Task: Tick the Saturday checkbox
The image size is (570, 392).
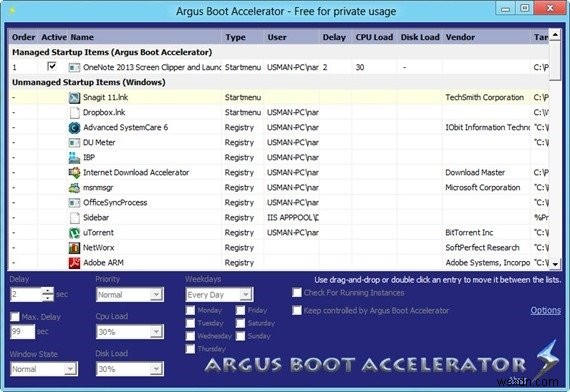Action: [x=240, y=323]
